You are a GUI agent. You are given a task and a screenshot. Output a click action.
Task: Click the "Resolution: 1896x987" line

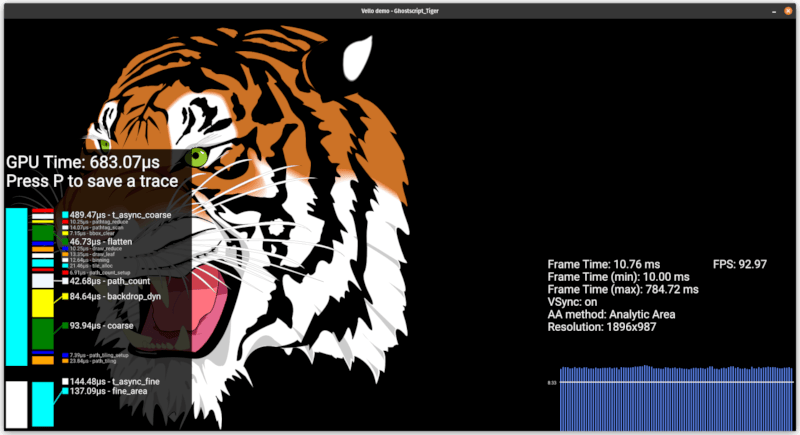(602, 327)
